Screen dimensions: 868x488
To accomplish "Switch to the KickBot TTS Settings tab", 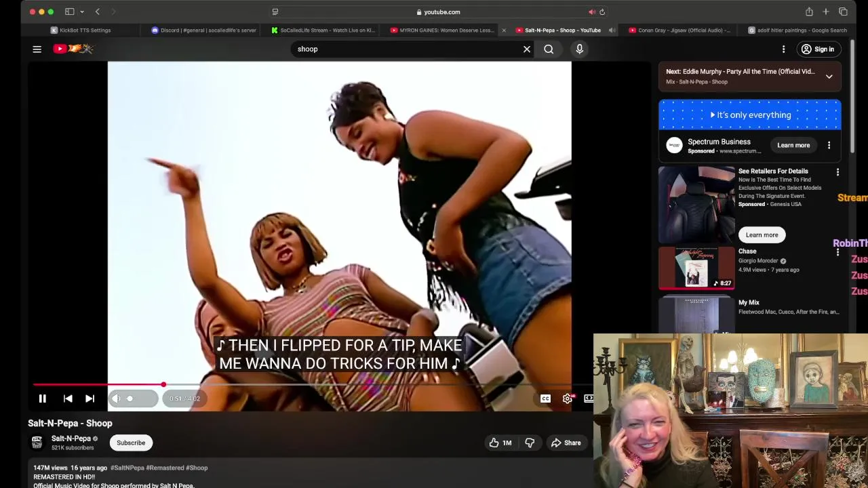I will (80, 30).
